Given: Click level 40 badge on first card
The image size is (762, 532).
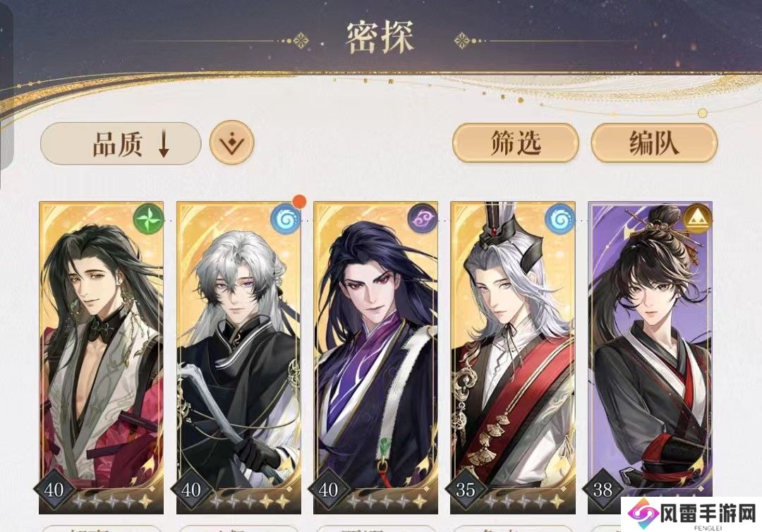Looking at the screenshot, I should [54, 489].
